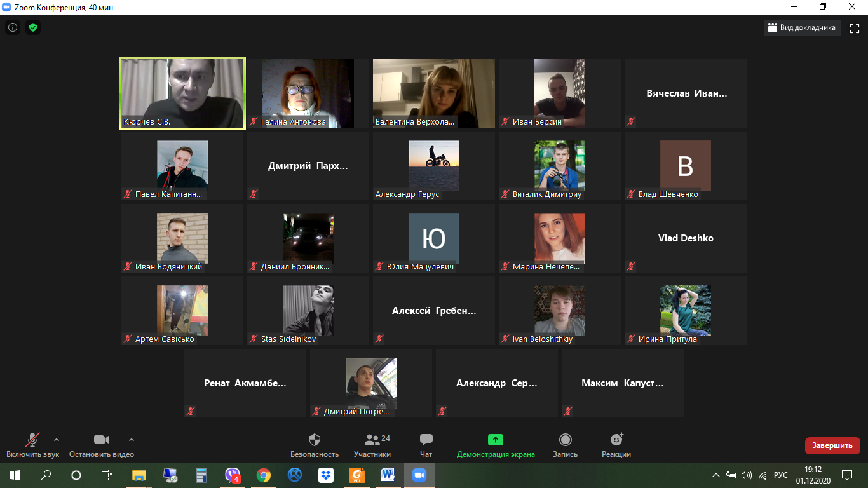868x488 pixels.
Task: Open Microsoft Word from the taskbar
Action: [x=388, y=475]
